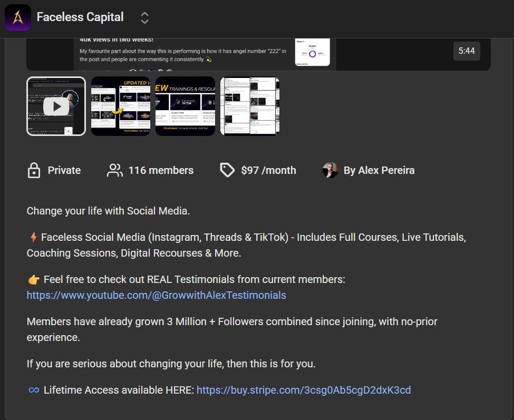Click the $97 /month price text
This screenshot has height=420, width=514.
[268, 170]
